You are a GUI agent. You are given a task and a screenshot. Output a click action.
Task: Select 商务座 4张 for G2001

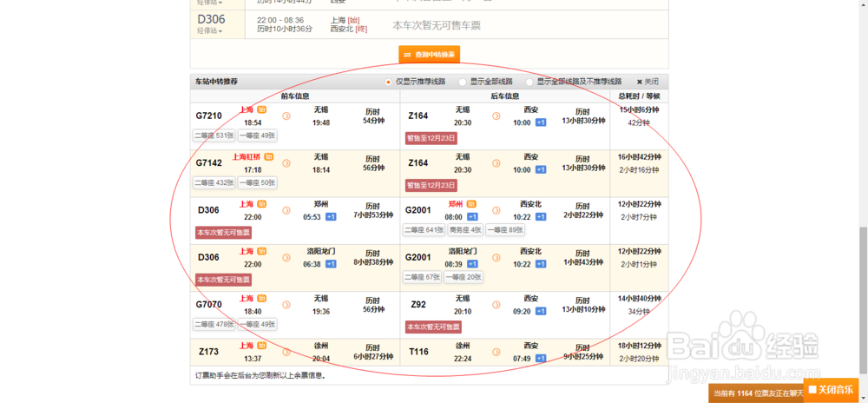pyautogui.click(x=465, y=230)
